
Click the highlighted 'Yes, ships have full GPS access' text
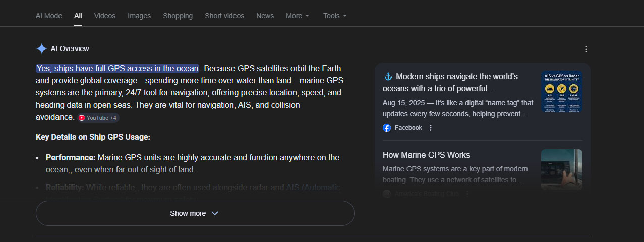click(x=118, y=68)
